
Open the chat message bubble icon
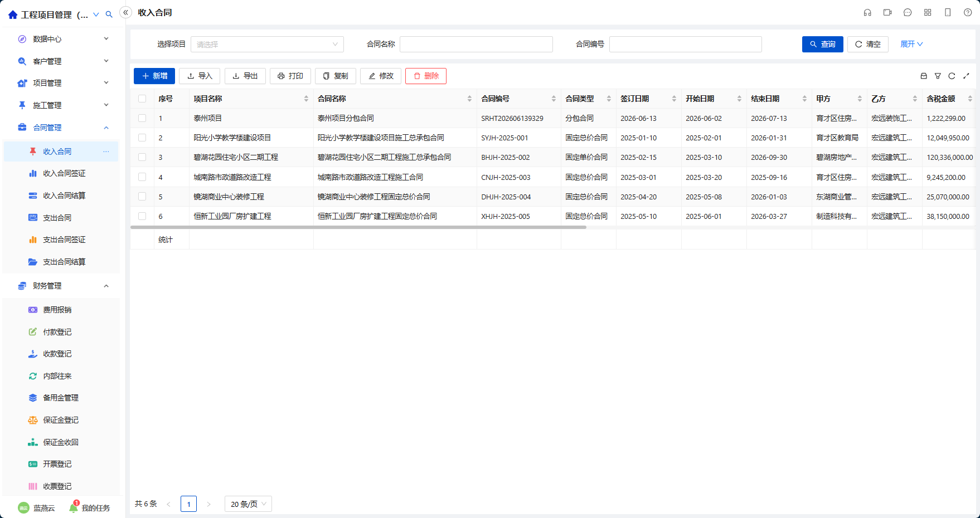908,12
